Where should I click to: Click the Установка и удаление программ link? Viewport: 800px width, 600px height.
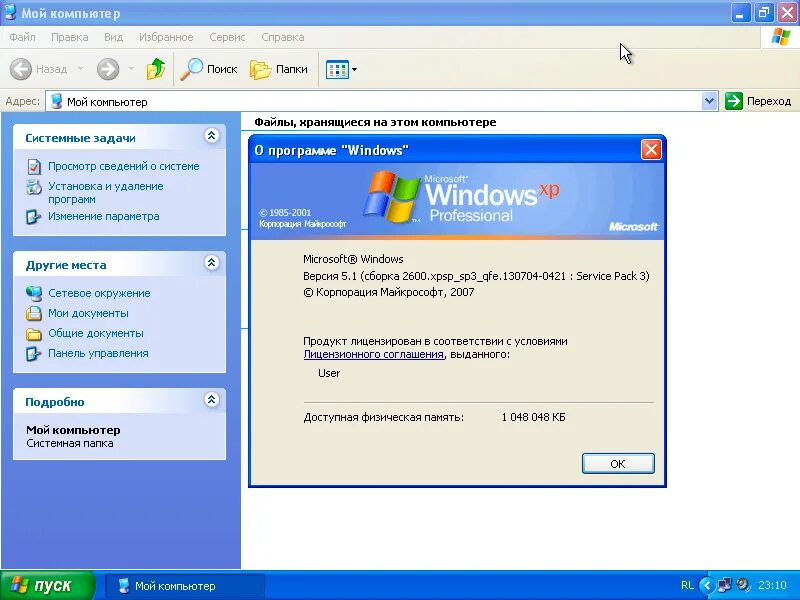pos(106,193)
